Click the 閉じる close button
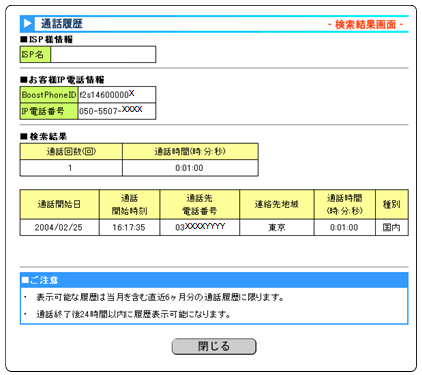Screen dimensions: 422x375 click(214, 346)
